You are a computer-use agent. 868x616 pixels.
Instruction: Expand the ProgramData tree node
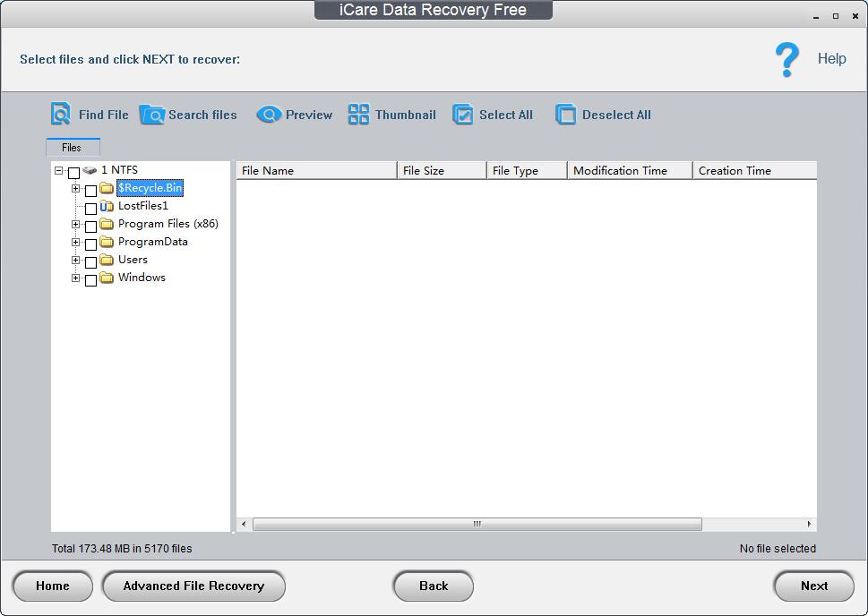click(x=76, y=242)
